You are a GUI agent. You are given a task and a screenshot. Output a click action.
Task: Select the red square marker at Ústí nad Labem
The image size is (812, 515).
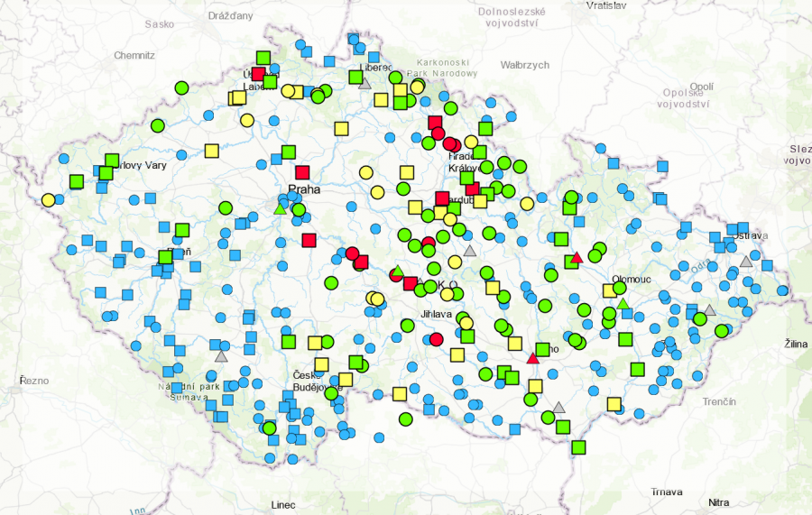tap(259, 74)
